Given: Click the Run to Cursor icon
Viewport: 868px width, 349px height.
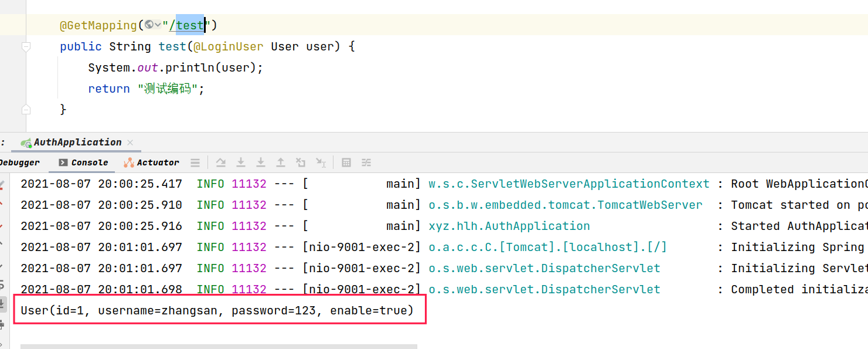Looking at the screenshot, I should (321, 162).
